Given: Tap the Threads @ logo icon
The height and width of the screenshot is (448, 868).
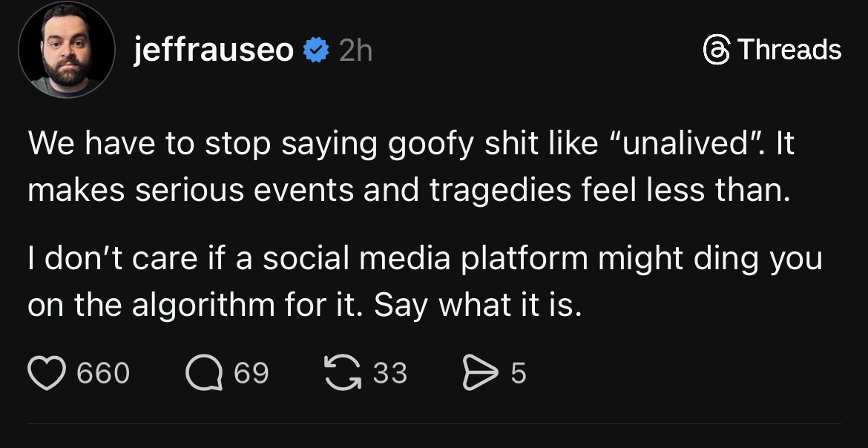Looking at the screenshot, I should point(716,50).
